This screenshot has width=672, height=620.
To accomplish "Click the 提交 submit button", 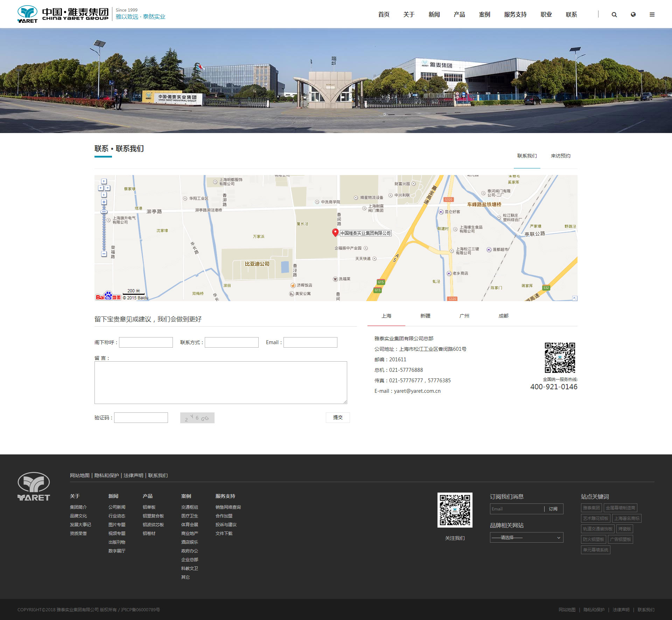I will [x=338, y=417].
